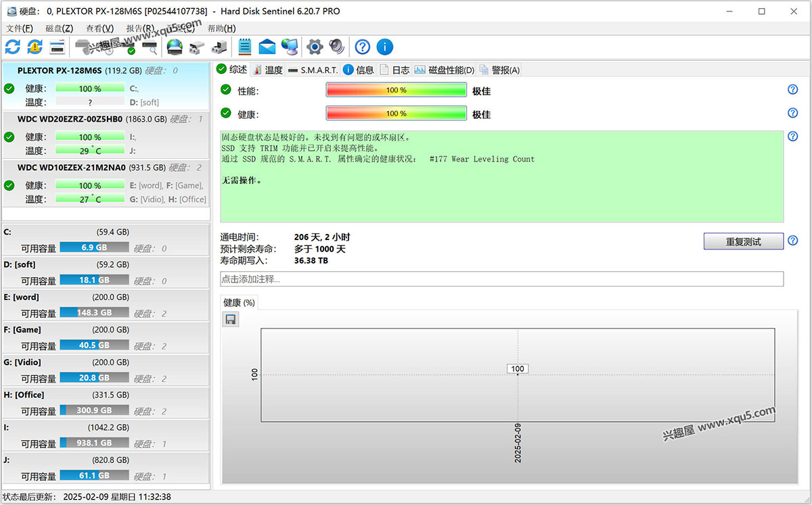The width and height of the screenshot is (812, 505).
Task: Click the 206 天, 2 小时 power-on time value
Action: [x=322, y=237]
